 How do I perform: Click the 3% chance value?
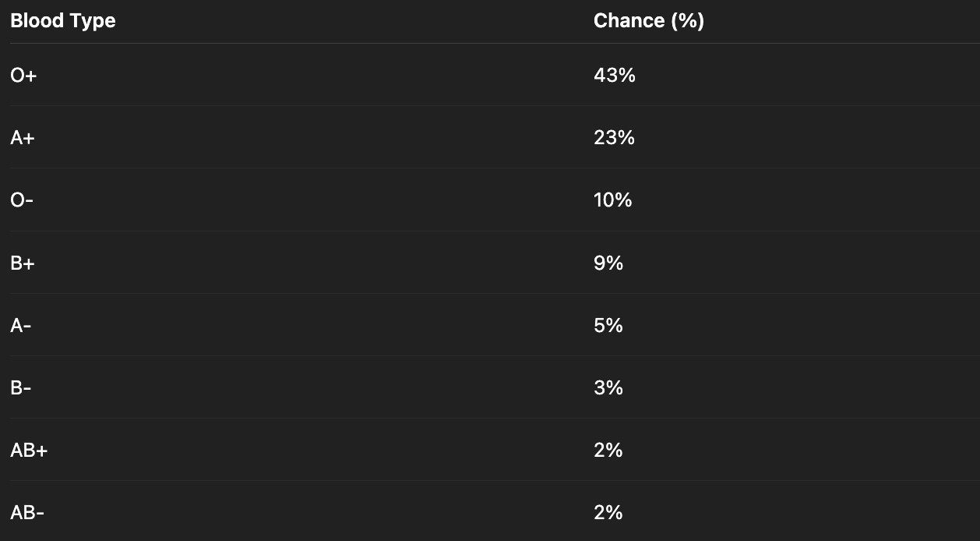pos(608,388)
